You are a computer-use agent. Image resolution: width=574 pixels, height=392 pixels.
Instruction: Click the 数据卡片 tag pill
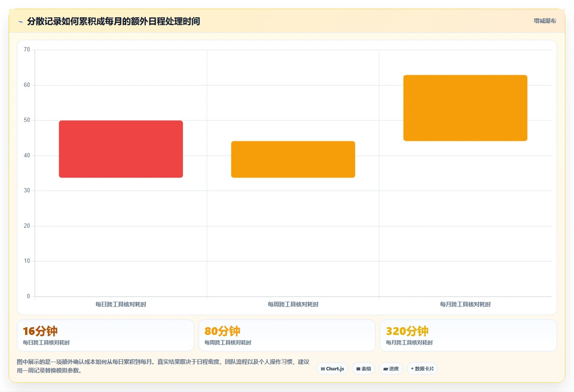pos(422,369)
